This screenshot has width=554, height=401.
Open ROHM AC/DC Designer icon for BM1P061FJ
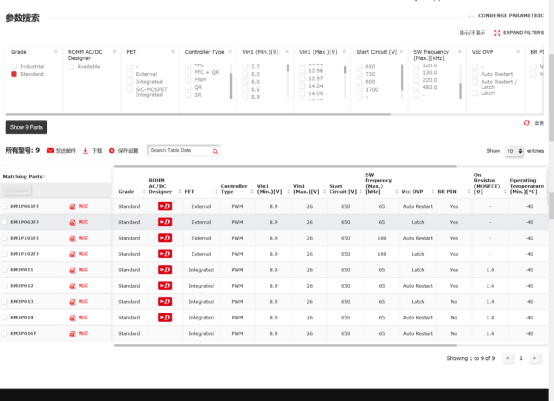[x=165, y=206]
